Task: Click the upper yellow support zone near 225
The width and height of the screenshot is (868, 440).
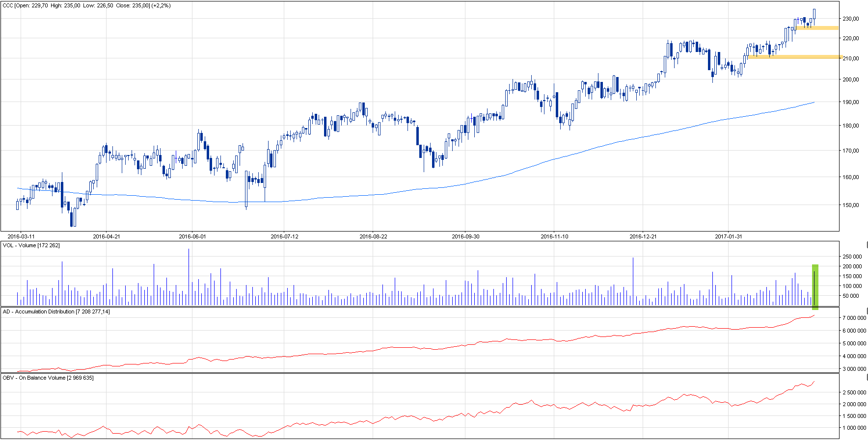Action: point(817,28)
